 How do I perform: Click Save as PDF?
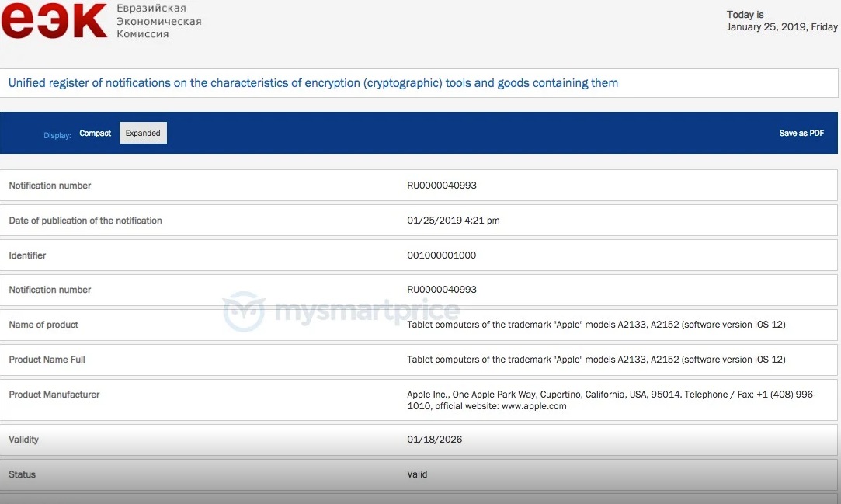click(801, 134)
